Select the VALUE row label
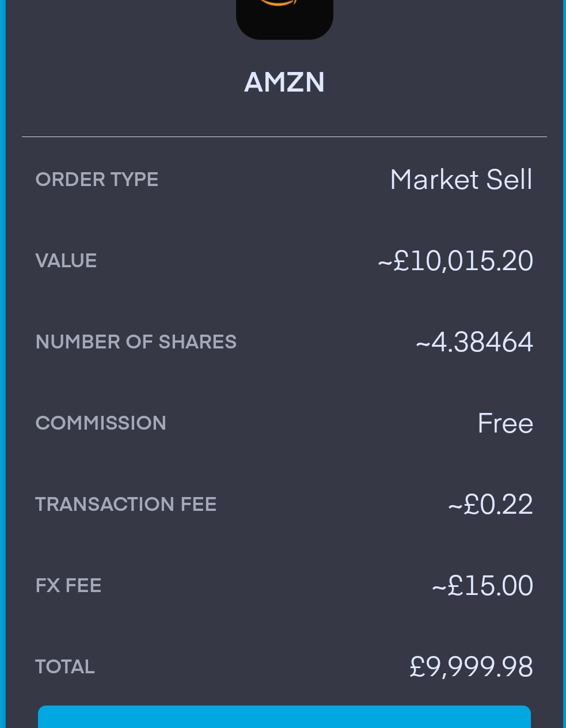566x728 pixels. coord(66,261)
